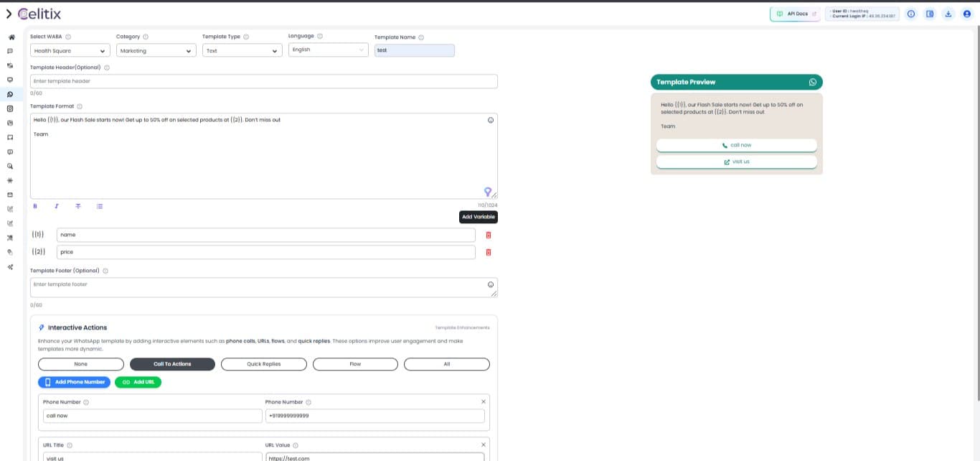Remove the phone number action row
The image size is (980, 461).
[x=484, y=401]
